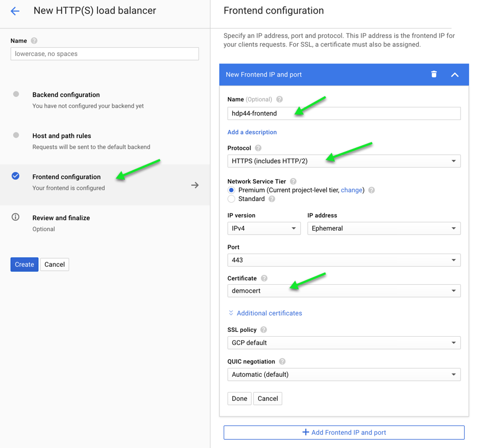Click the QUIC negotiation help icon

pos(282,361)
